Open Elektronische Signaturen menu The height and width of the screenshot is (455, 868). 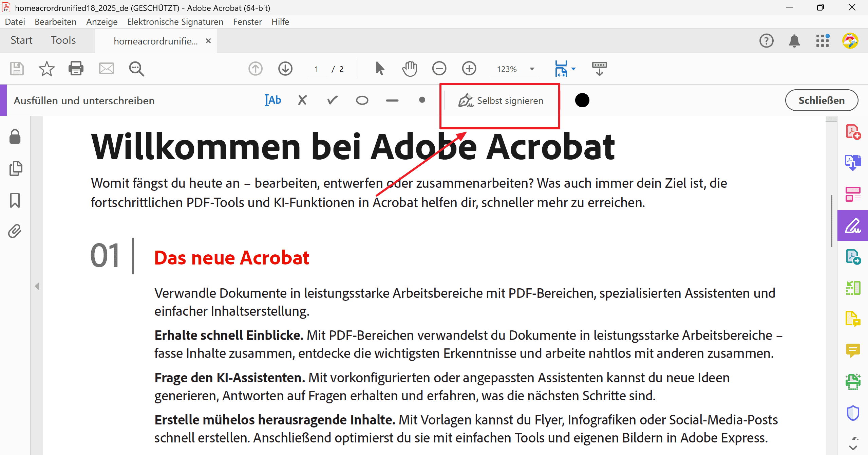(x=175, y=22)
